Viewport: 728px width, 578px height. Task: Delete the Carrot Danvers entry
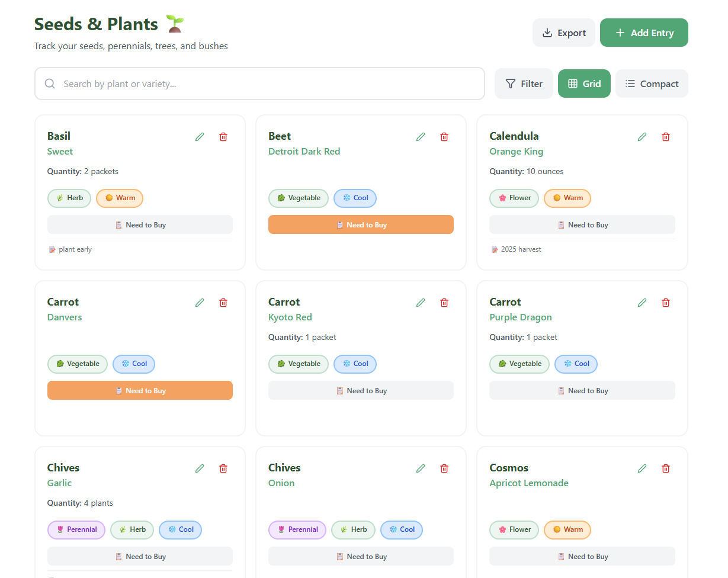tap(223, 303)
